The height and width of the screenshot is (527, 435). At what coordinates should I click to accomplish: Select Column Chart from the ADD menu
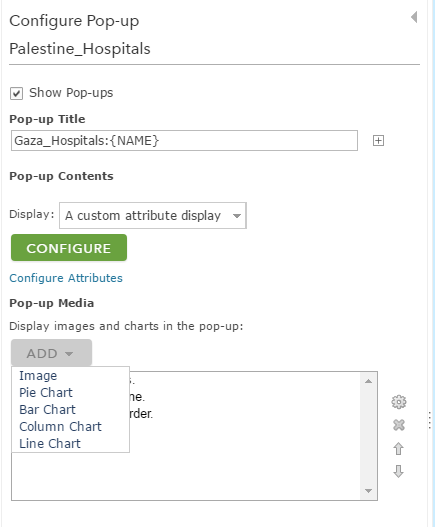[x=60, y=427]
